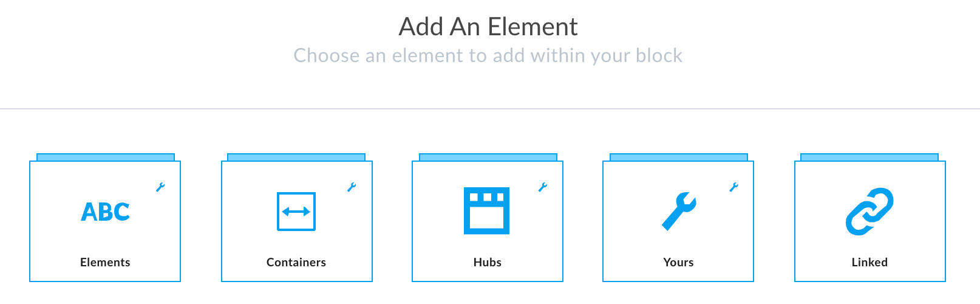Click the Yours folder top tab
The image size is (980, 304).
(679, 157)
